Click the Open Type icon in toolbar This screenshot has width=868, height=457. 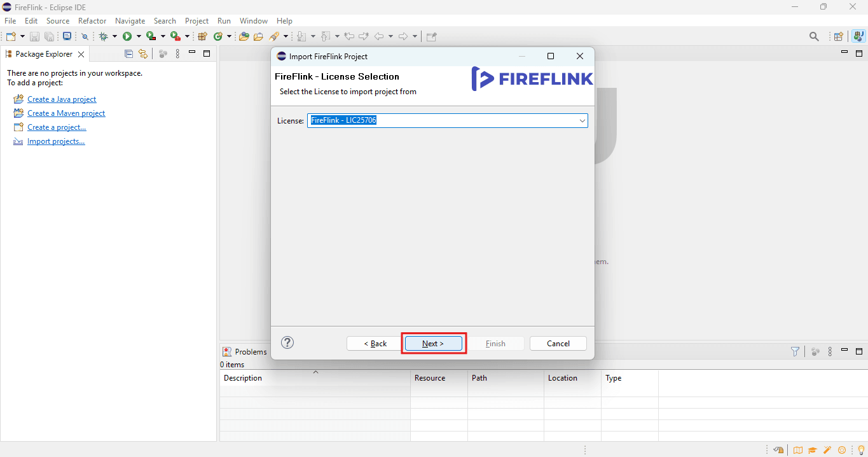tap(245, 37)
